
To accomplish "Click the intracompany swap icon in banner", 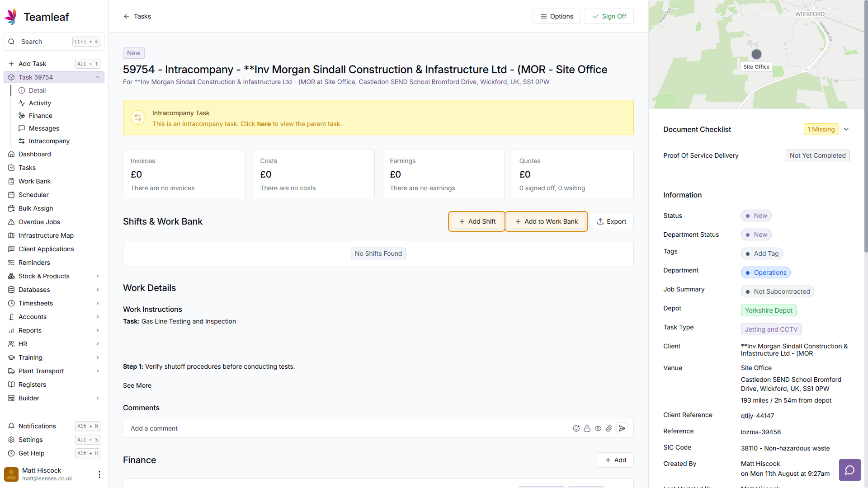I will click(x=138, y=117).
